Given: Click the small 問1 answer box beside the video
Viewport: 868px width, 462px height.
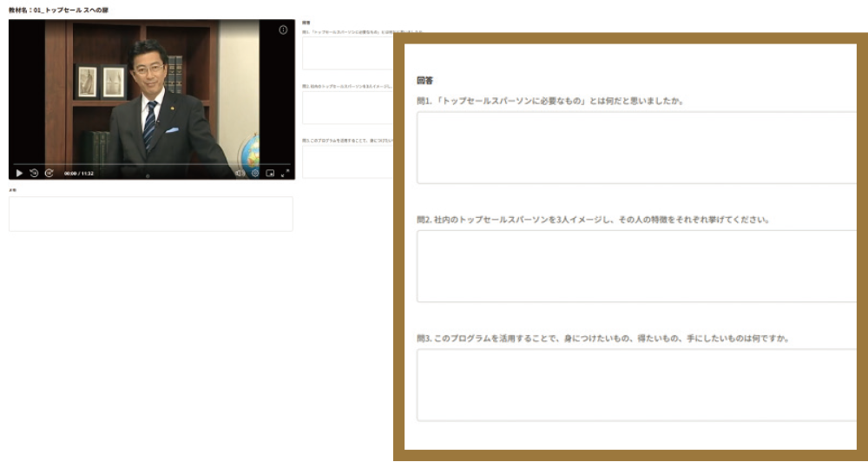Looking at the screenshot, I should click(348, 53).
